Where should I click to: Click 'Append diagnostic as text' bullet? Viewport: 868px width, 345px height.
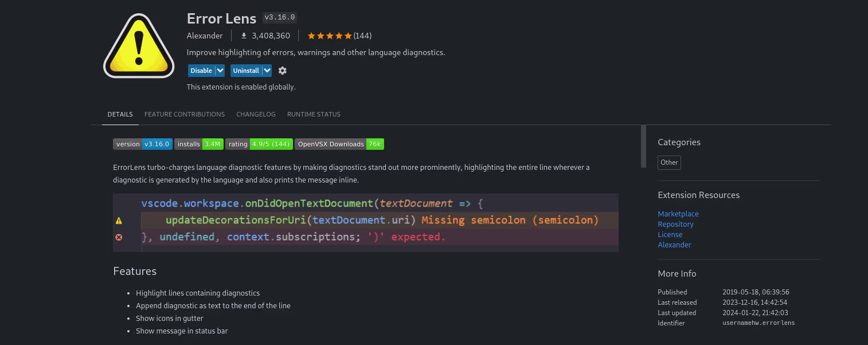click(x=213, y=305)
